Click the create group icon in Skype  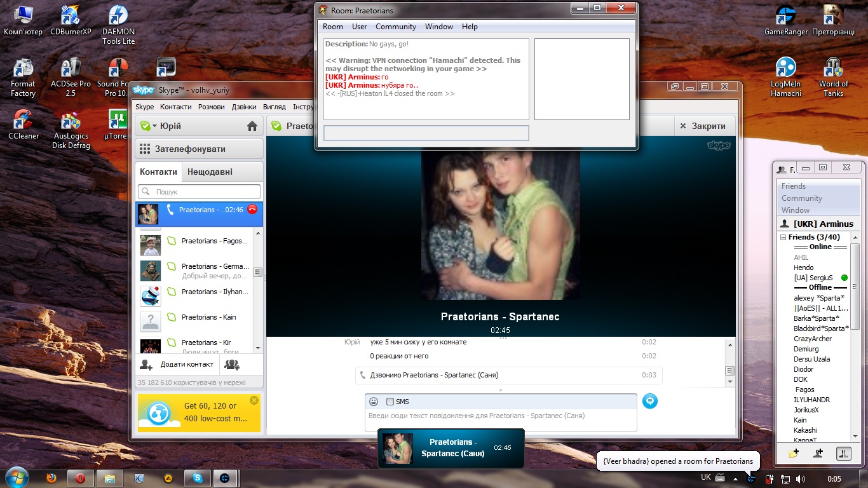point(232,365)
